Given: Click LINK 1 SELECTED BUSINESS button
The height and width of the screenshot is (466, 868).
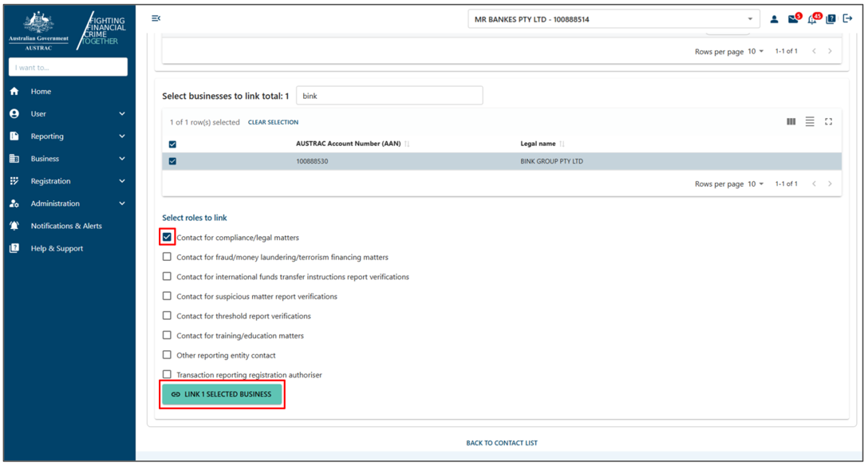Looking at the screenshot, I should pos(222,394).
